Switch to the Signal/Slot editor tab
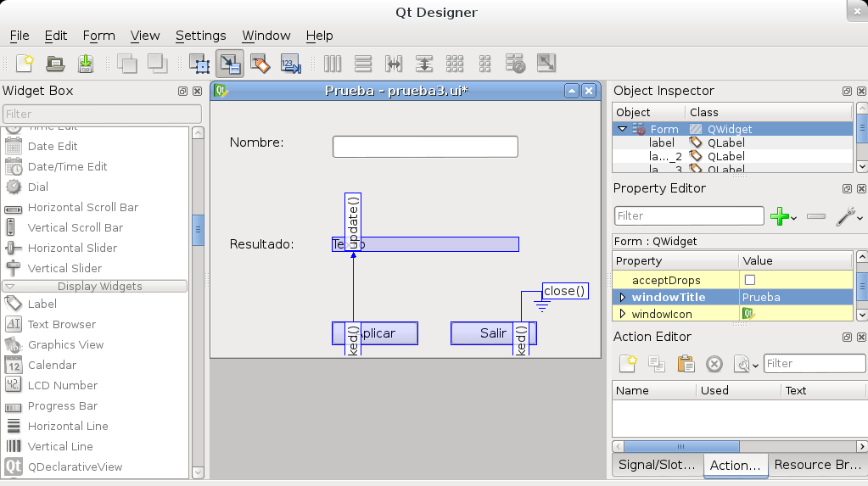Viewport: 868px width, 486px height. click(x=656, y=465)
